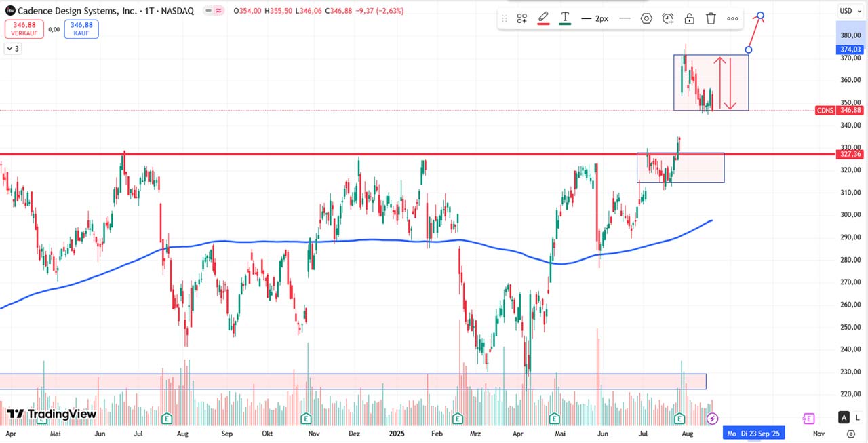This screenshot has width=868, height=443.
Task: Open the drawing templates icon in floating toolbar
Action: click(521, 18)
